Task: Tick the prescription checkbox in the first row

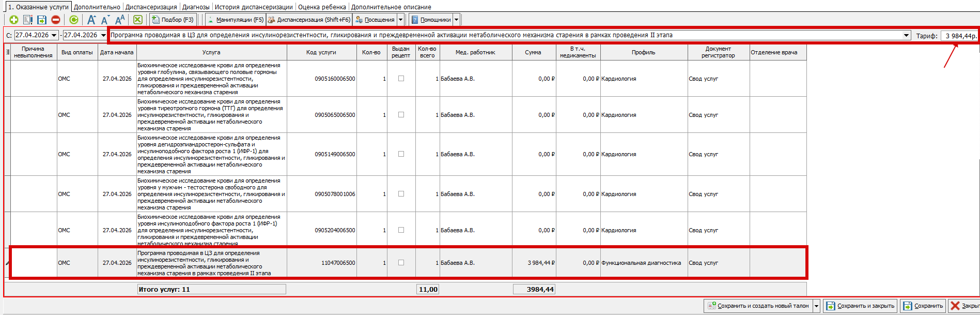Action: coord(401,79)
